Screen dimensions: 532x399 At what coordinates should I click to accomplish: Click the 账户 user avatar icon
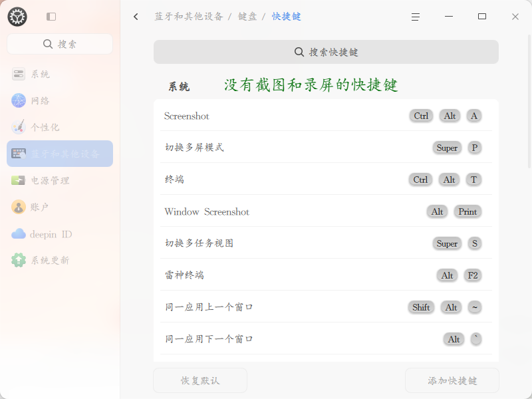(19, 207)
